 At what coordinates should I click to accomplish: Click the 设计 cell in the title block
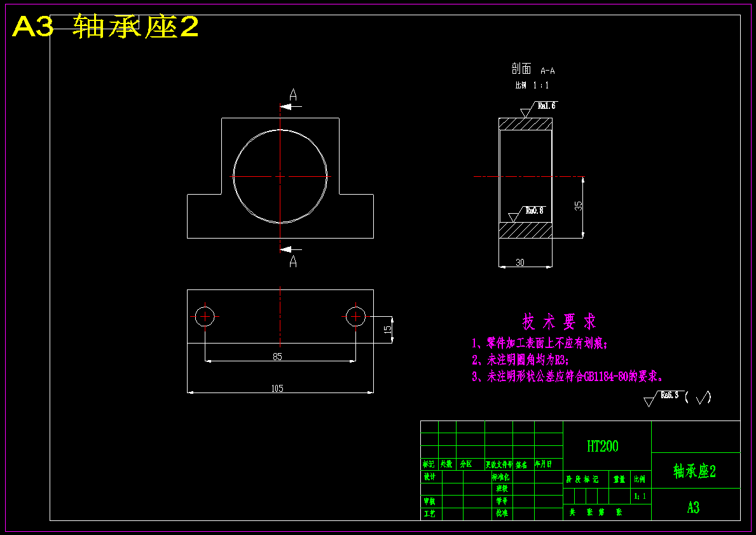pos(429,476)
